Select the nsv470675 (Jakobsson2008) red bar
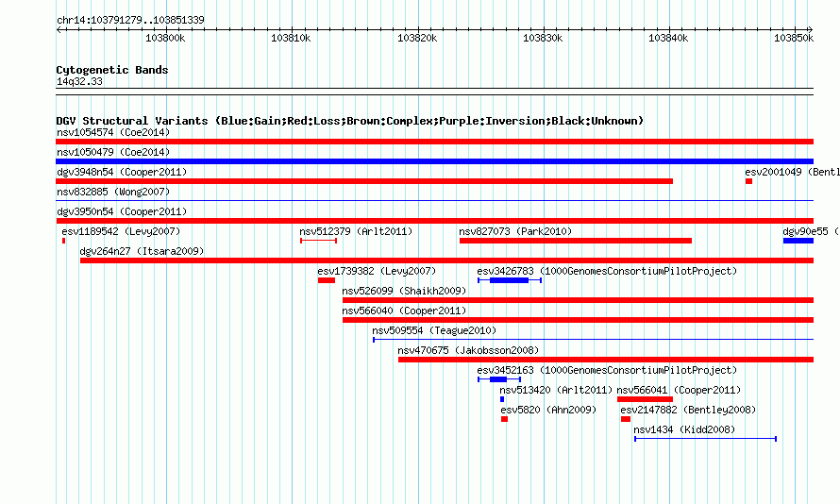Viewport: 840px width, 504px height. pyautogui.click(x=606, y=360)
